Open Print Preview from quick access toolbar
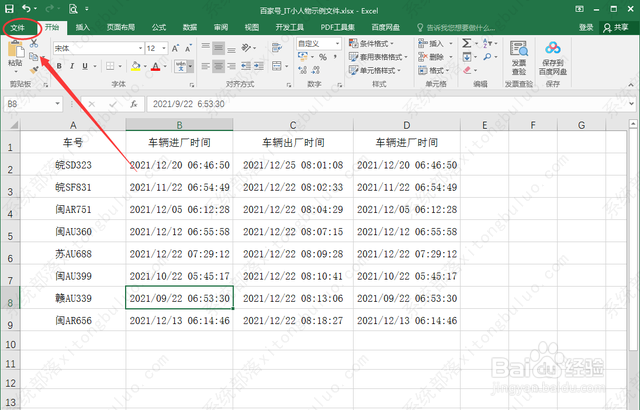The height and width of the screenshot is (410, 640). [73, 9]
